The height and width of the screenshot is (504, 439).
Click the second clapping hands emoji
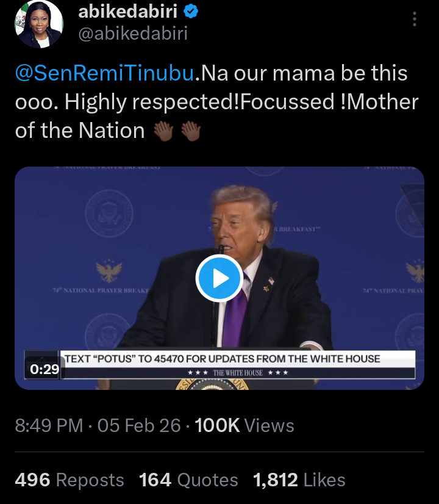190,131
